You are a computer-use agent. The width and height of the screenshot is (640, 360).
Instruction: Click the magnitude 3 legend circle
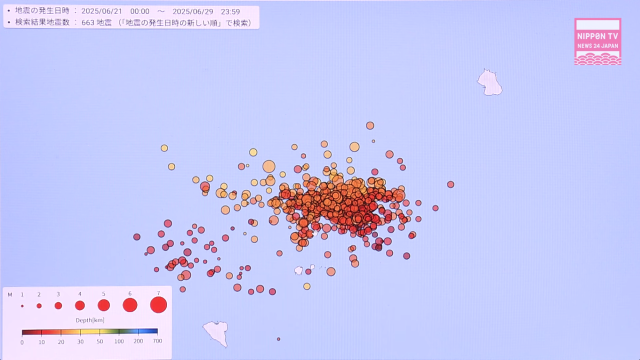(58, 306)
